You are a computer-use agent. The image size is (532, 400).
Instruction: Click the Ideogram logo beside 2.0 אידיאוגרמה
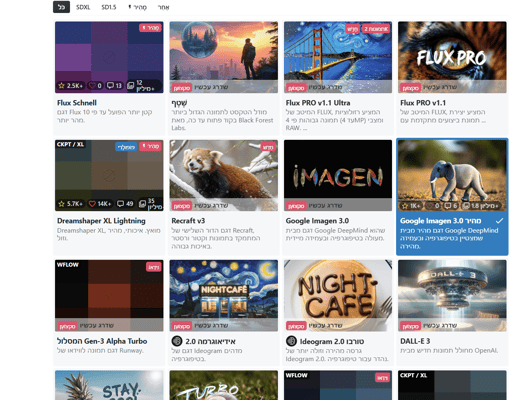click(177, 341)
